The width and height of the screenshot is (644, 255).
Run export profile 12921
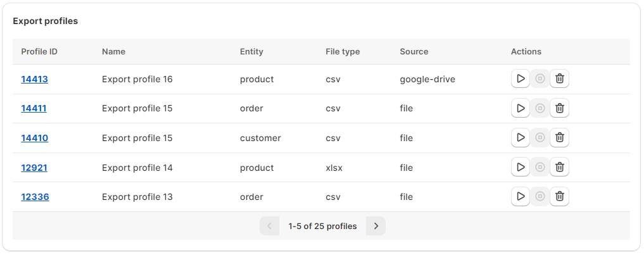[521, 167]
